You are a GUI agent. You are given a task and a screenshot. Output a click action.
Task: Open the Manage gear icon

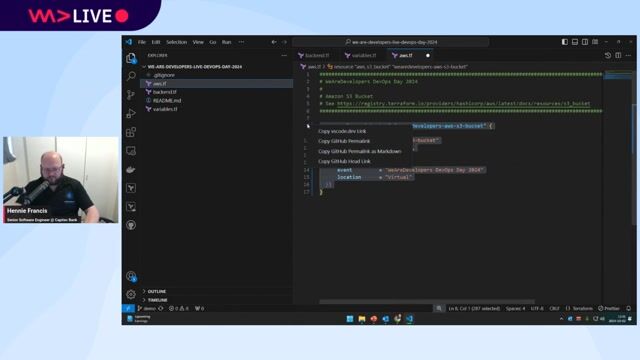(x=131, y=294)
